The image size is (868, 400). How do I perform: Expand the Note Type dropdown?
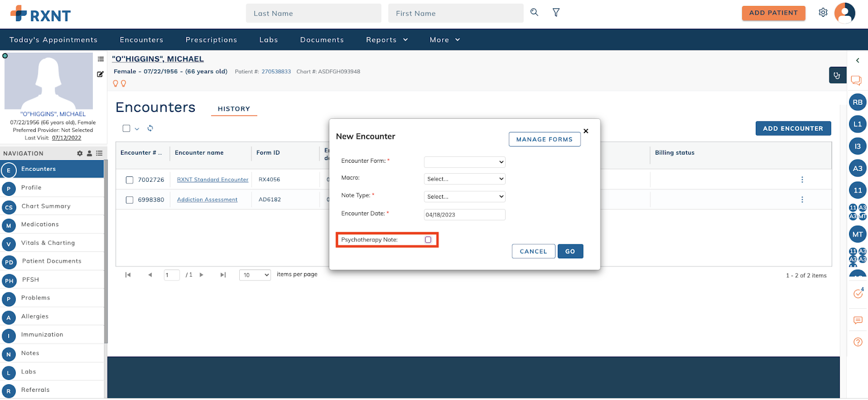464,196
